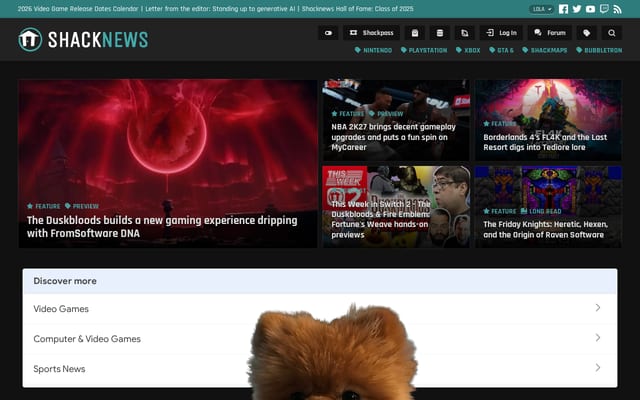The image size is (640, 400).
Task: Go to the Nintendo tag
Action: [x=373, y=50]
